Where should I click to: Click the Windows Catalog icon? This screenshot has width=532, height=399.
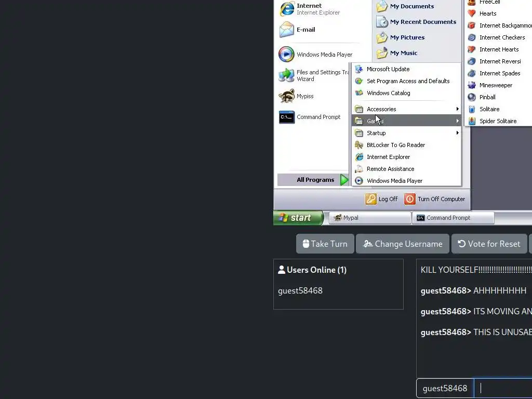(359, 93)
